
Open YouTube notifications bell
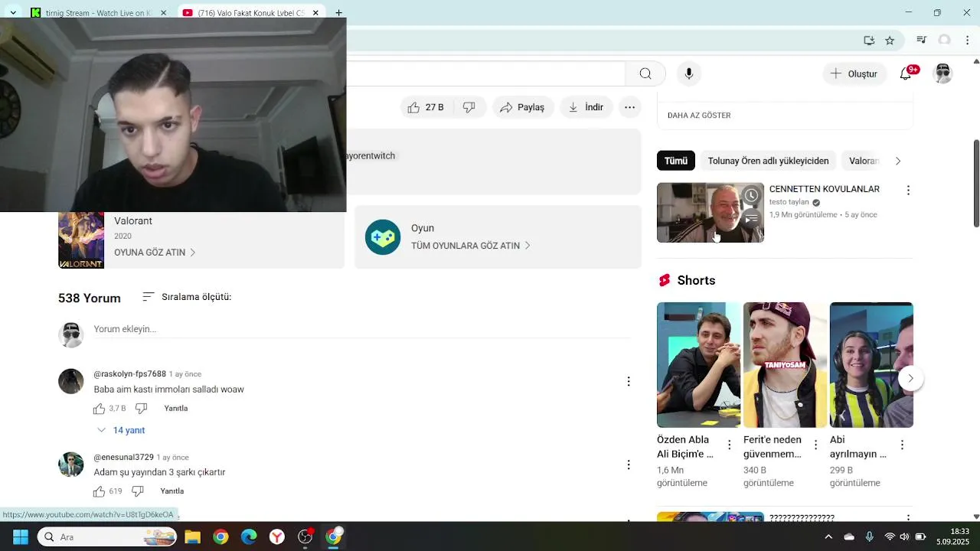click(x=906, y=73)
